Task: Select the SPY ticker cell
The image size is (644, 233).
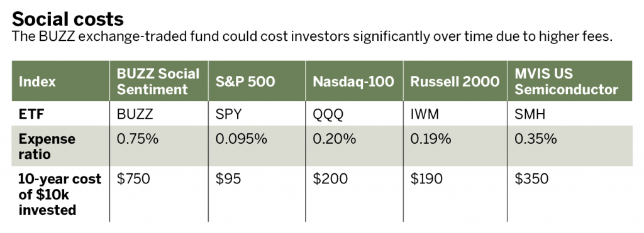Action: point(228,114)
